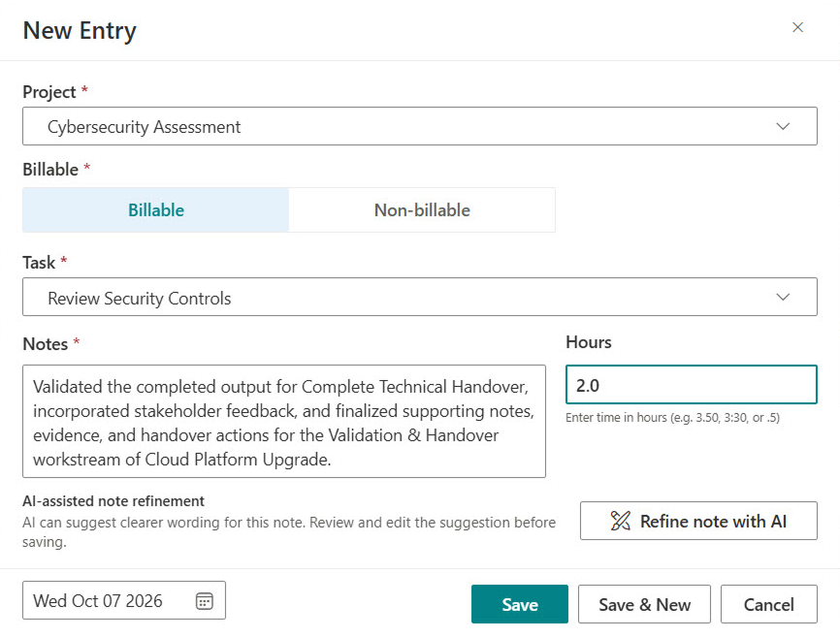
Task: Click into the Notes text area
Action: 284,422
